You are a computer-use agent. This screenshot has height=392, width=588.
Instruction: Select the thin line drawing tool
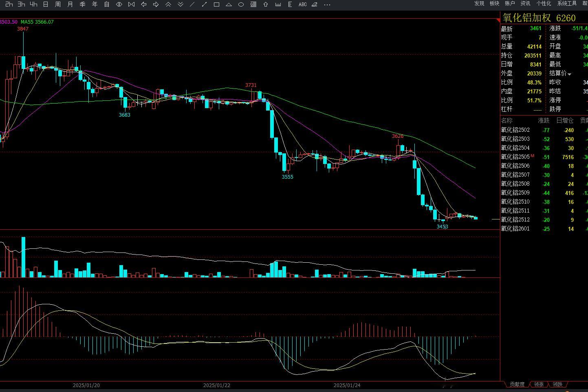coord(192,4)
